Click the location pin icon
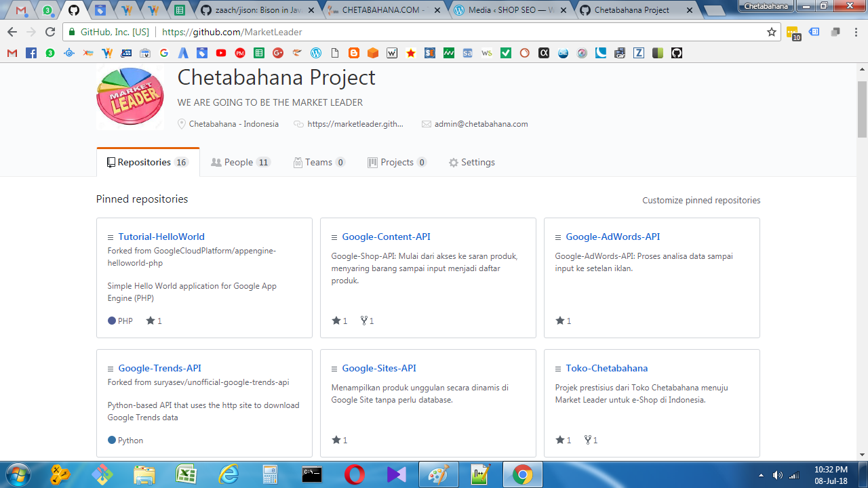Screen dimensions: 868x488 pos(182,124)
